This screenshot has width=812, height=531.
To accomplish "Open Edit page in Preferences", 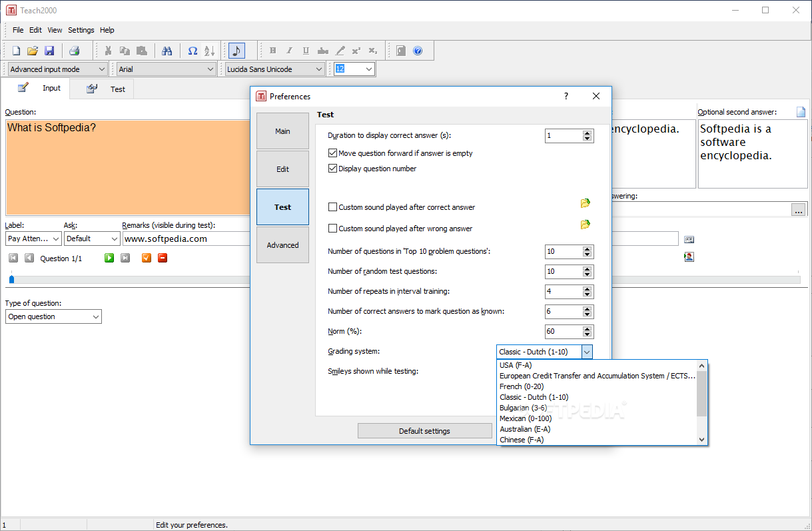I will pos(282,169).
